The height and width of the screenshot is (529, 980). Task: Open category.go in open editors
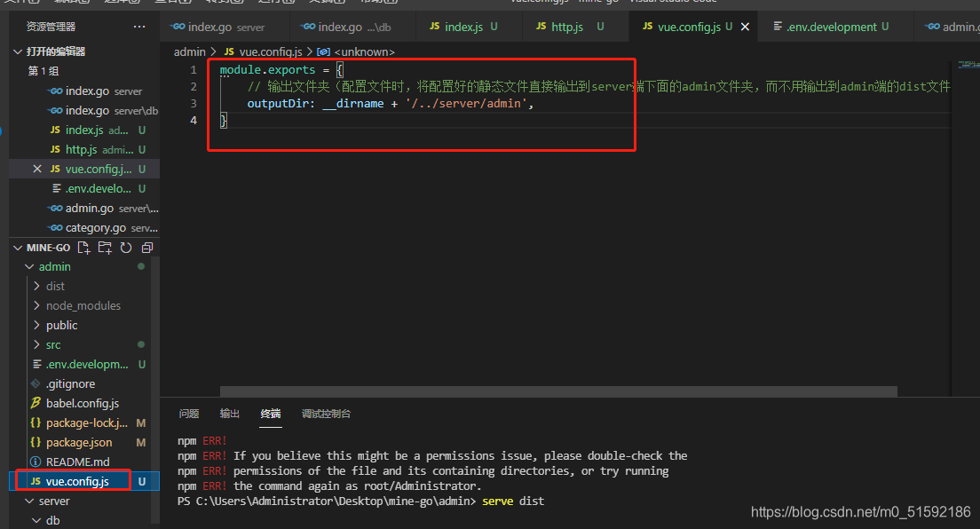[x=84, y=227]
